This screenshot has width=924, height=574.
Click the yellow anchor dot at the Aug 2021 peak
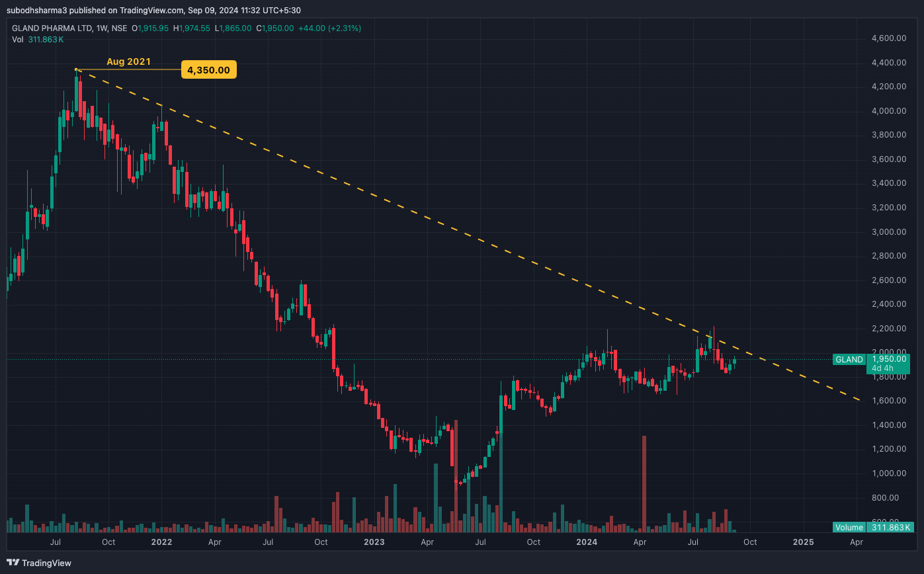(x=77, y=69)
